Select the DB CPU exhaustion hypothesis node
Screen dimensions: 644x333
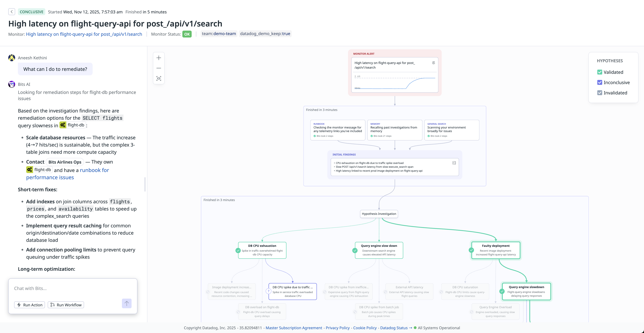point(262,250)
